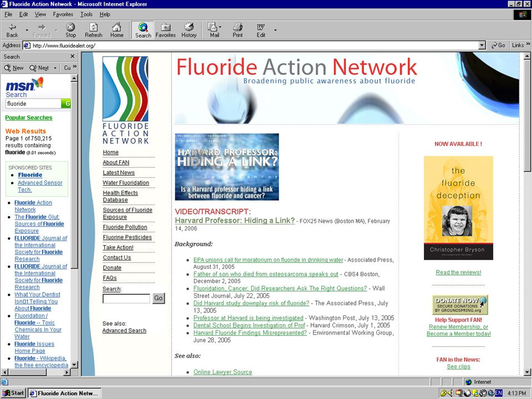Print the page using Print icon
The height and width of the screenshot is (399, 532).
click(238, 30)
